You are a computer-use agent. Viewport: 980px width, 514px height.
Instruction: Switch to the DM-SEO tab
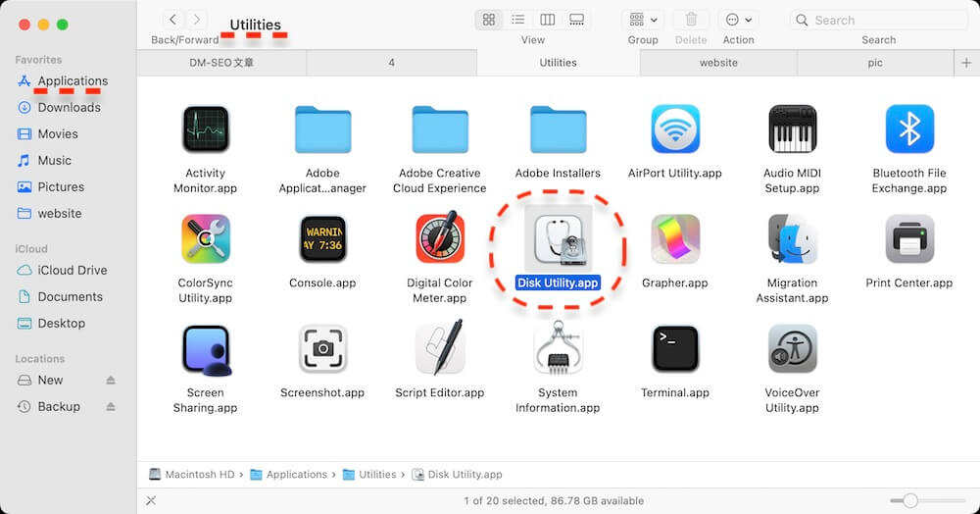coord(221,63)
